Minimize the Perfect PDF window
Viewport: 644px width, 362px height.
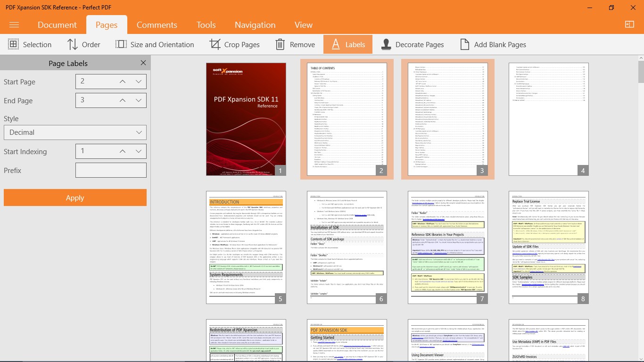click(590, 8)
